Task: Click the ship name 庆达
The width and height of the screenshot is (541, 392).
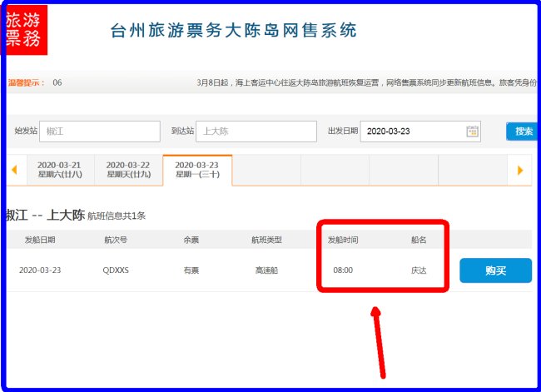Action: pos(419,270)
